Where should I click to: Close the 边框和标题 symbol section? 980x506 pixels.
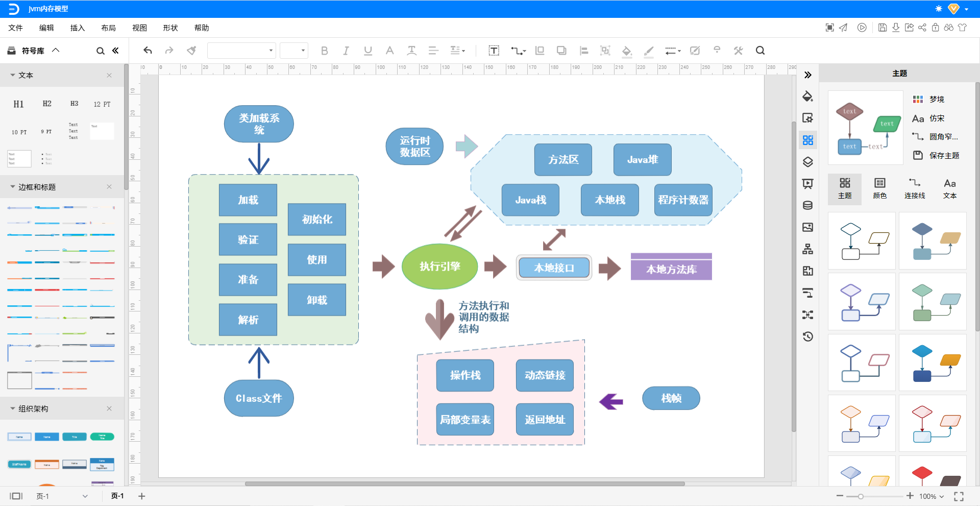109,187
